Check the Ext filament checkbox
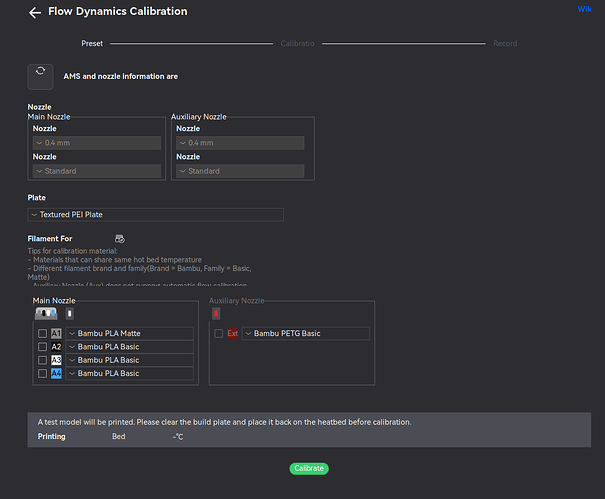 pos(218,333)
